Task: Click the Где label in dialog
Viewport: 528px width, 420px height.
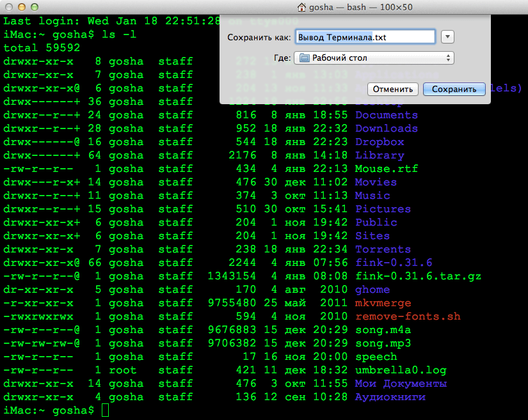Action: tap(282, 58)
